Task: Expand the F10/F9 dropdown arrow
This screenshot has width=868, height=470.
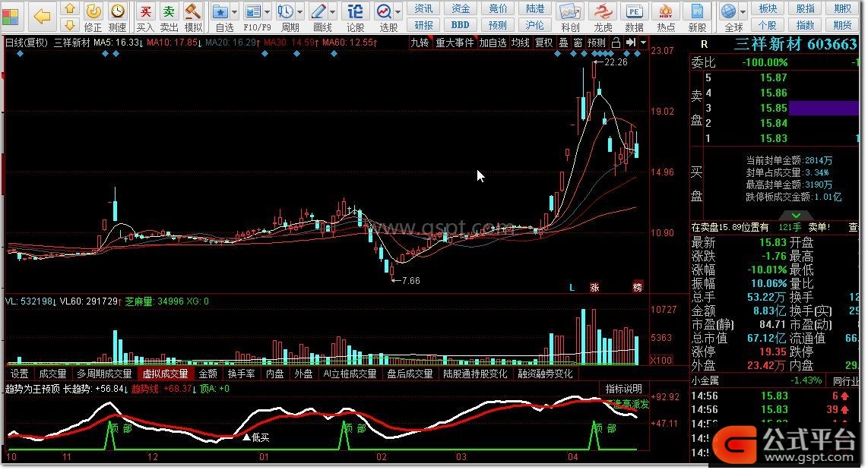Action: 267,12
